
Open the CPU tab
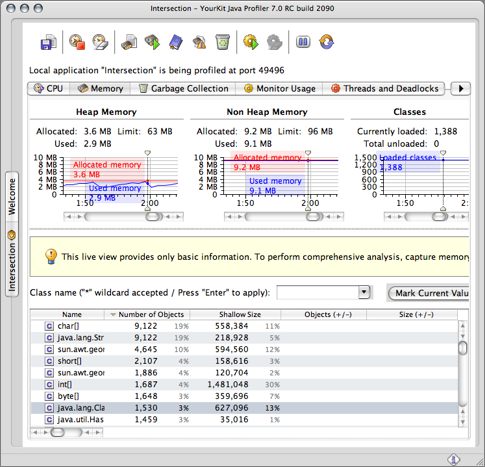[x=48, y=89]
